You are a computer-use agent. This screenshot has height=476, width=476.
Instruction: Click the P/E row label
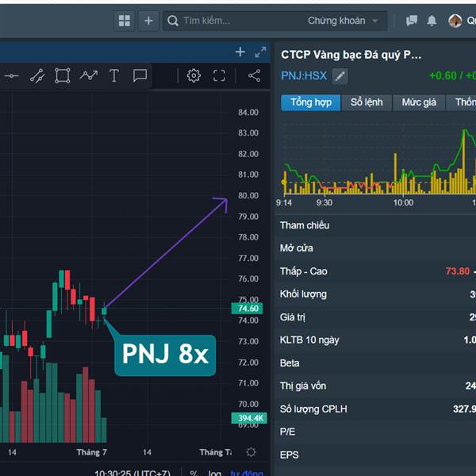click(287, 432)
